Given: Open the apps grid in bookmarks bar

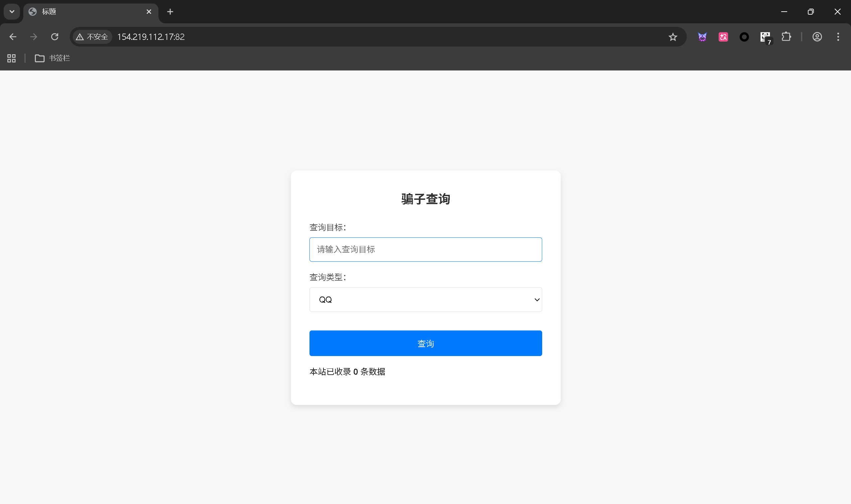Looking at the screenshot, I should point(12,59).
